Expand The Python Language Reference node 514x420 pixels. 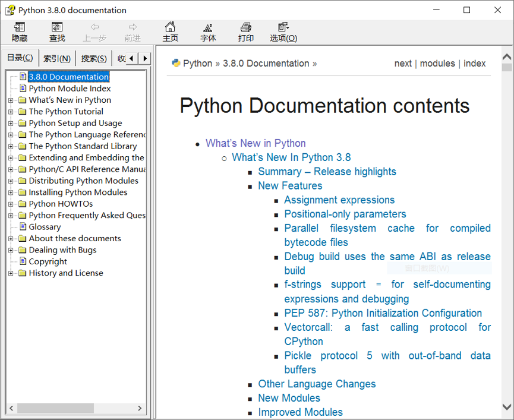11,135
